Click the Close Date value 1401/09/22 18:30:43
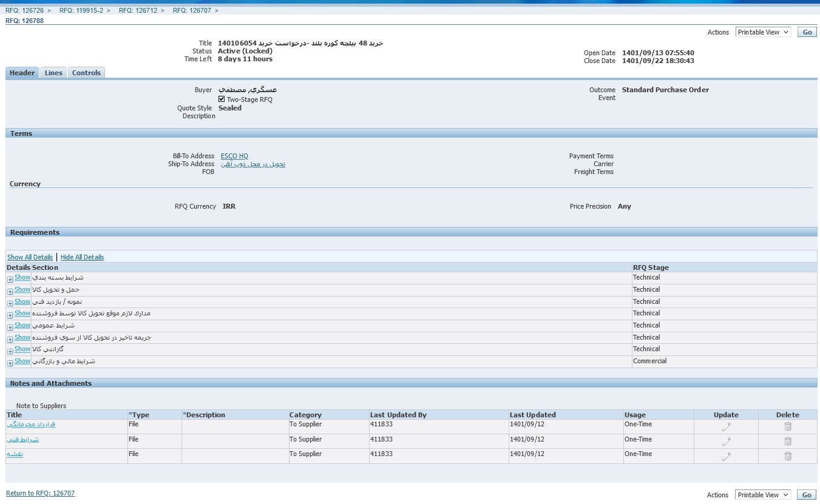 click(x=658, y=61)
